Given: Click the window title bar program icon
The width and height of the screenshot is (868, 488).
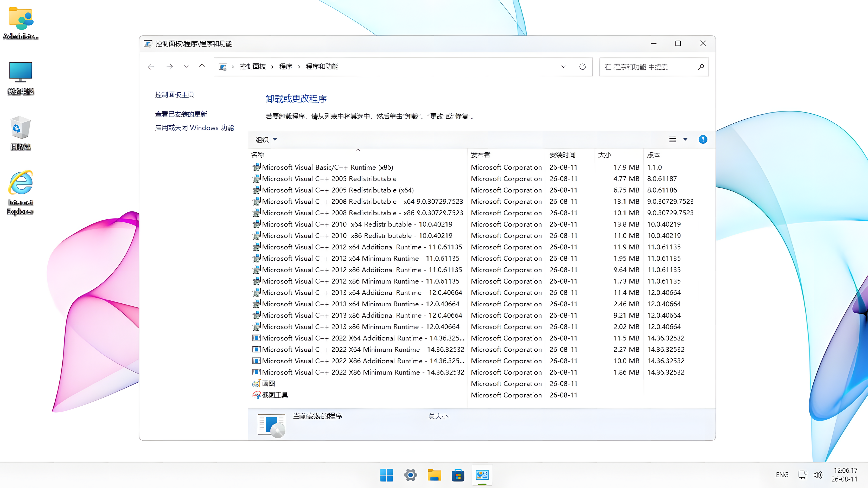Looking at the screenshot, I should pos(148,43).
